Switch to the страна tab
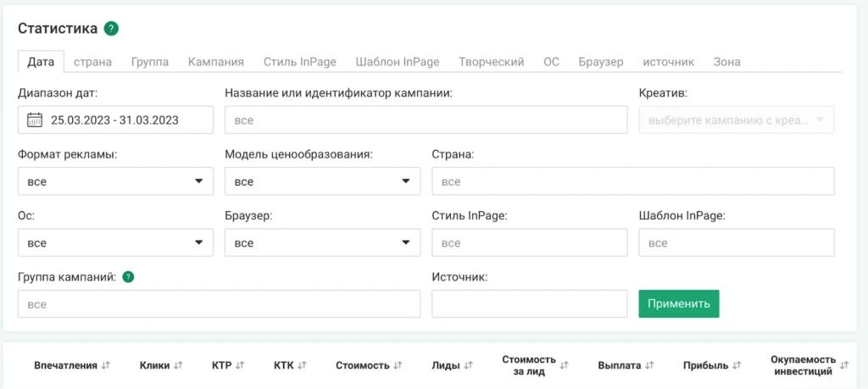868x389 pixels. pyautogui.click(x=93, y=62)
